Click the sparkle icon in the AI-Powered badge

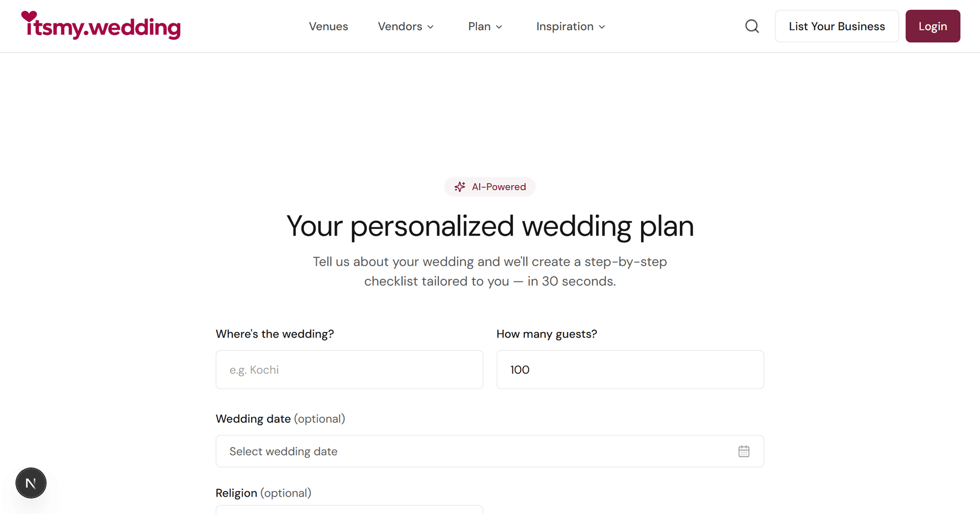click(460, 187)
